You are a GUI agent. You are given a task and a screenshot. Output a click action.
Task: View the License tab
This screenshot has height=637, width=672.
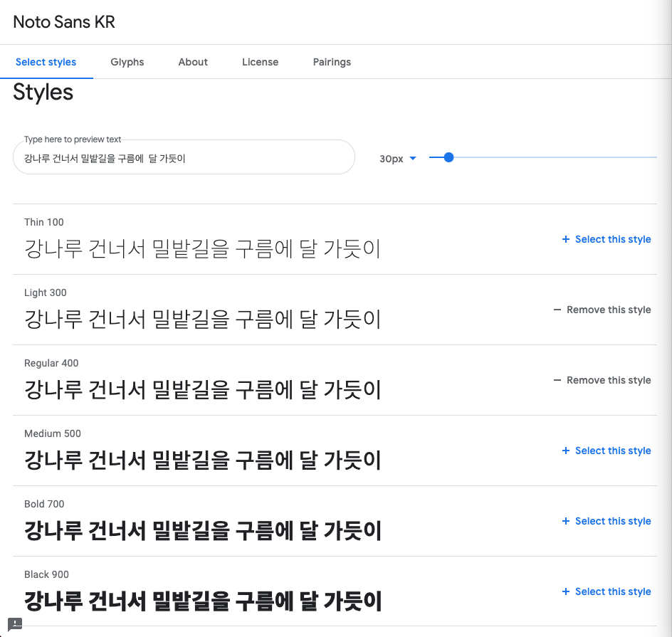pyautogui.click(x=260, y=62)
